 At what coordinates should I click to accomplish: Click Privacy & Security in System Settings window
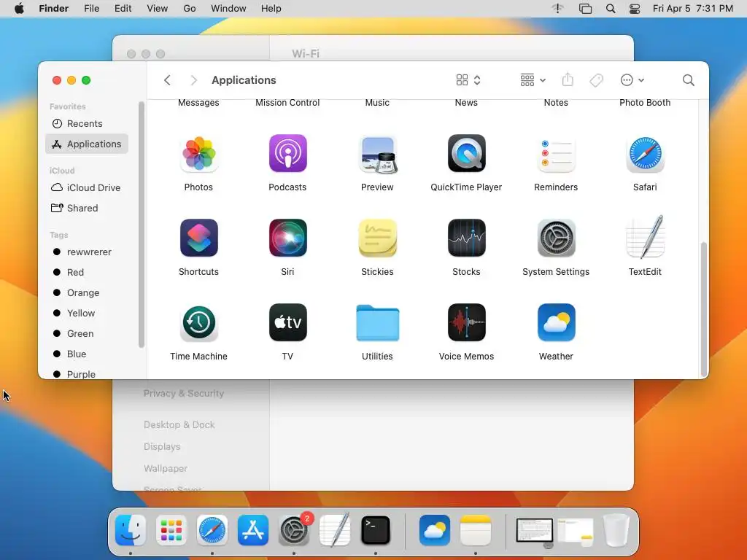click(184, 393)
